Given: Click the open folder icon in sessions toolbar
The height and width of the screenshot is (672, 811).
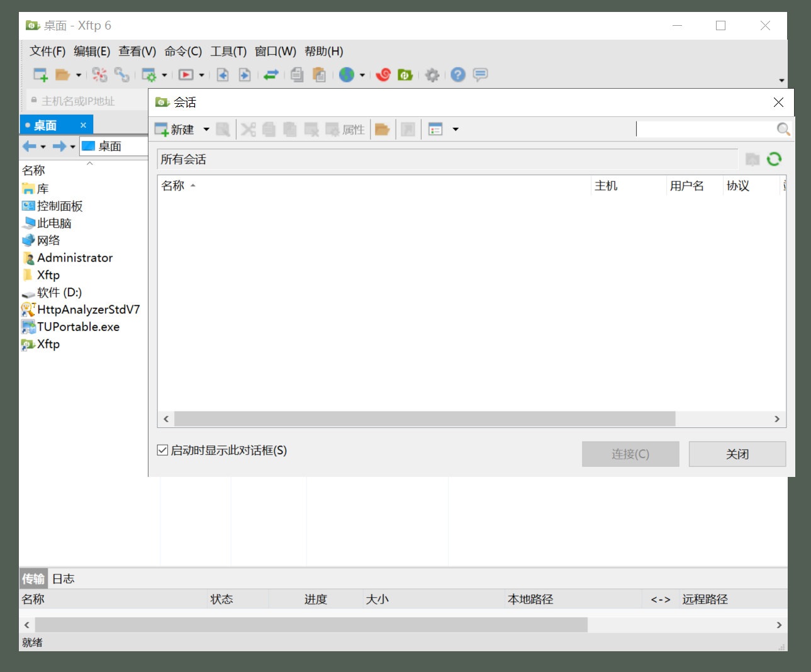Looking at the screenshot, I should (x=382, y=129).
